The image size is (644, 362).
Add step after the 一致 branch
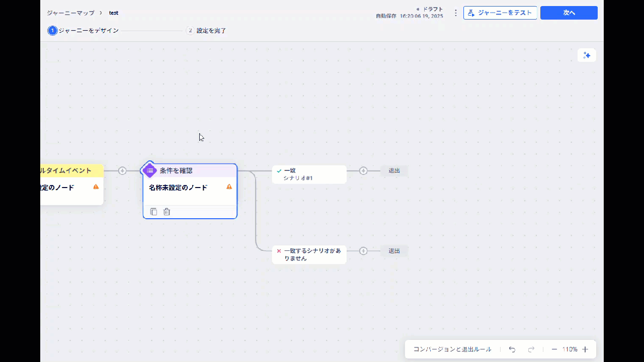click(x=363, y=171)
